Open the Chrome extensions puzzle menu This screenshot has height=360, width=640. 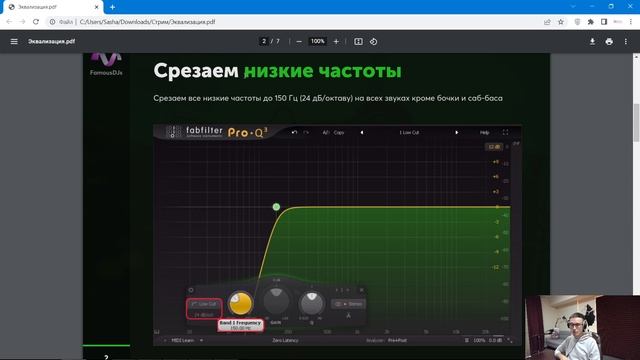(591, 22)
